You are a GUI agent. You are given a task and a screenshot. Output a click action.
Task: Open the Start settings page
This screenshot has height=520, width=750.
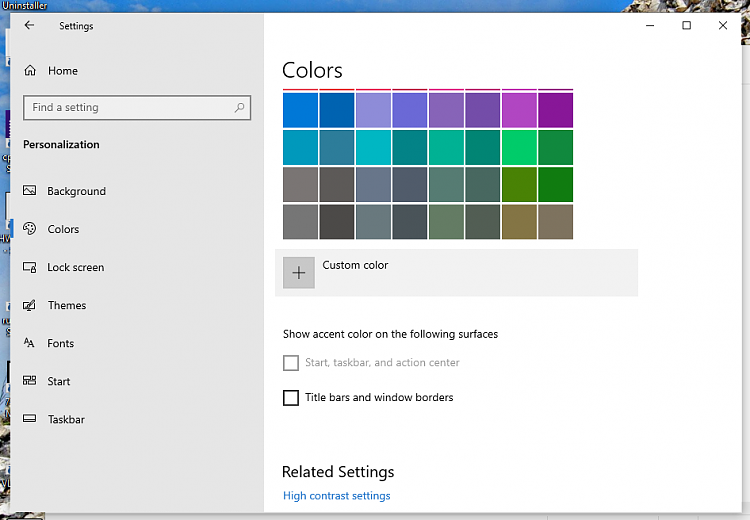(58, 381)
